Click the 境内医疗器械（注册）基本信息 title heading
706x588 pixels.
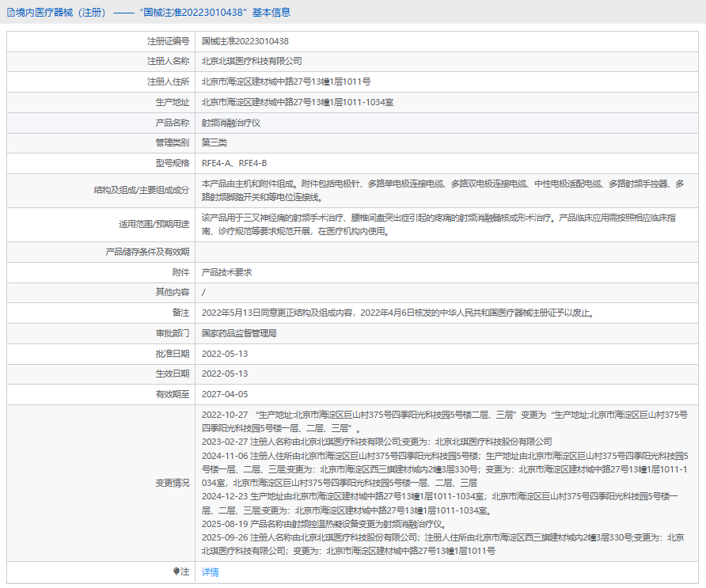point(153,13)
